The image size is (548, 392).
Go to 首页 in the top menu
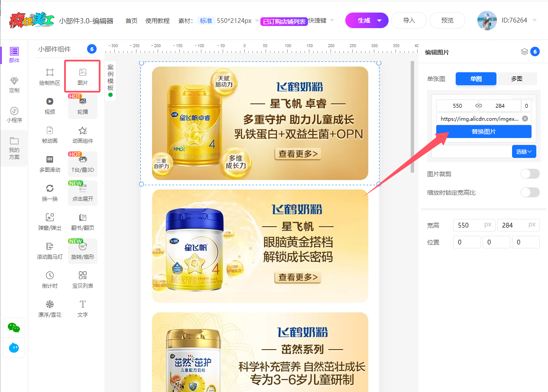tap(131, 20)
